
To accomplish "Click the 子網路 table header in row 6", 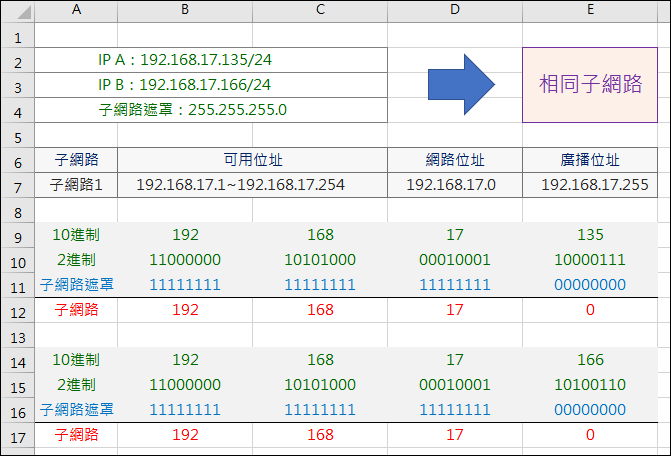I will [x=76, y=160].
